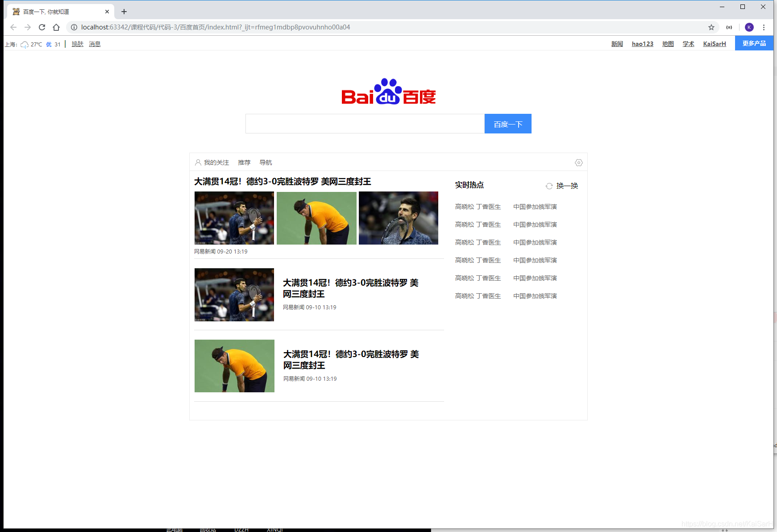777x532 pixels.
Task: Click the refresh icon beside 换一换
Action: tap(549, 186)
